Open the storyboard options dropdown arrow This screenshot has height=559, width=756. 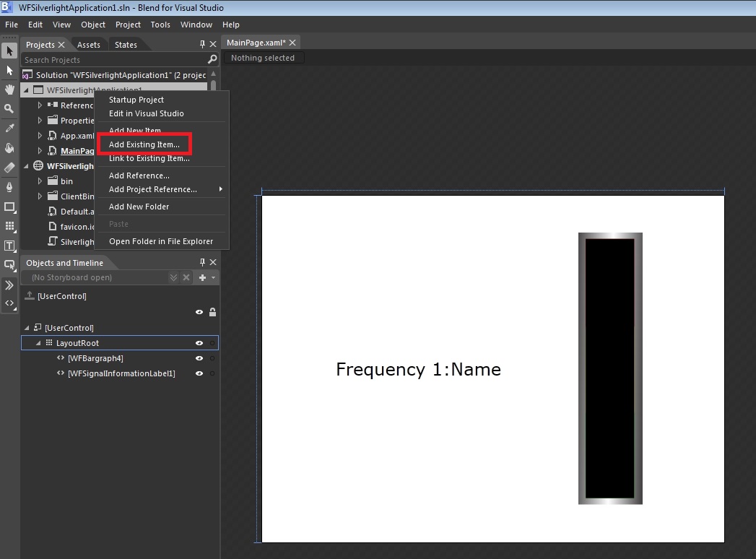pyautogui.click(x=213, y=278)
